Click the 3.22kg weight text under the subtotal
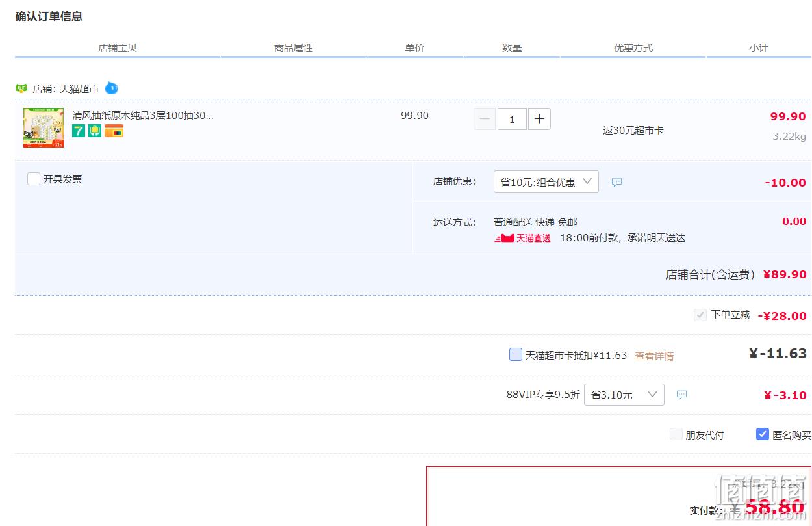Image resolution: width=812 pixels, height=526 pixels. pos(789,137)
